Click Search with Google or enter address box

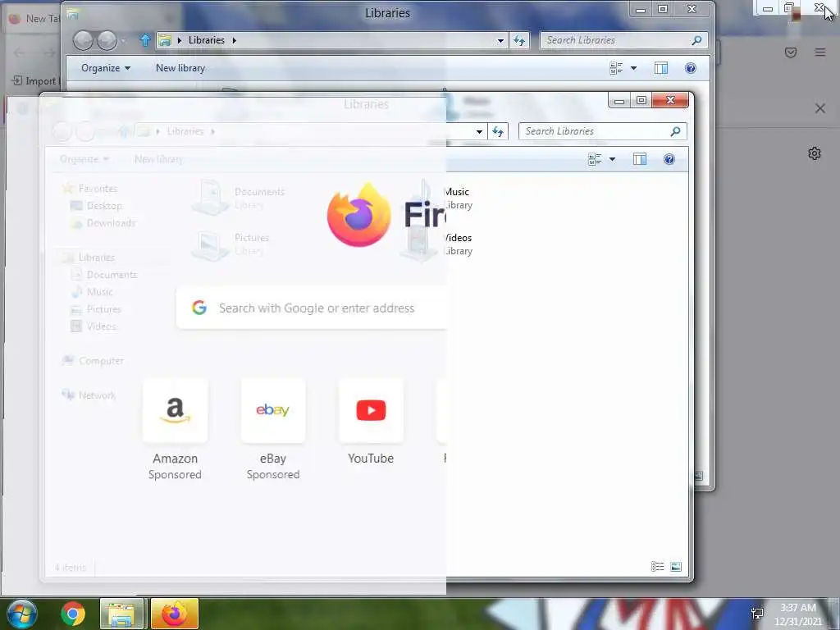(x=311, y=308)
